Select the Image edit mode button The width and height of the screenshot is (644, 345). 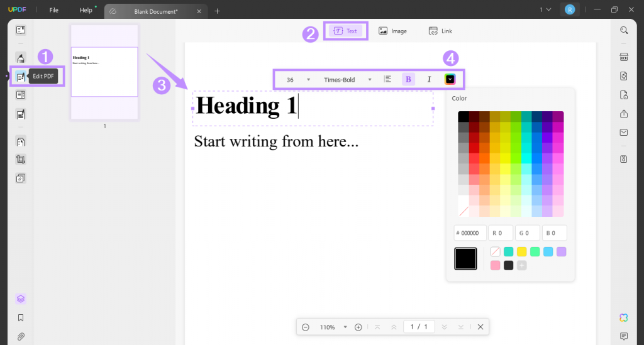pyautogui.click(x=392, y=31)
